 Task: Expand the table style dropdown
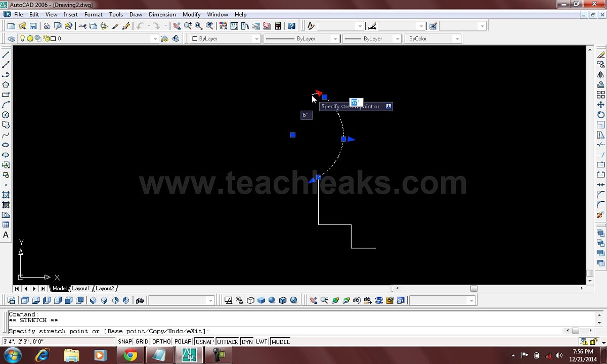(482, 26)
